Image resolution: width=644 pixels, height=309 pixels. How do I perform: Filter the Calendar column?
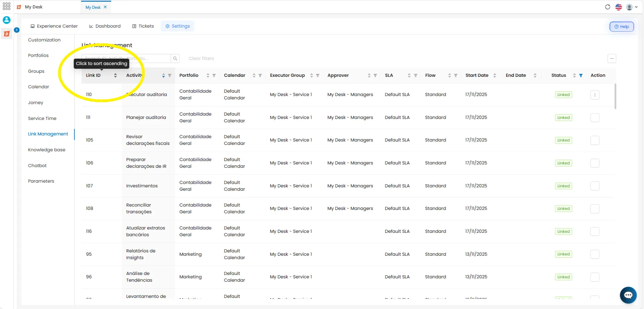260,75
